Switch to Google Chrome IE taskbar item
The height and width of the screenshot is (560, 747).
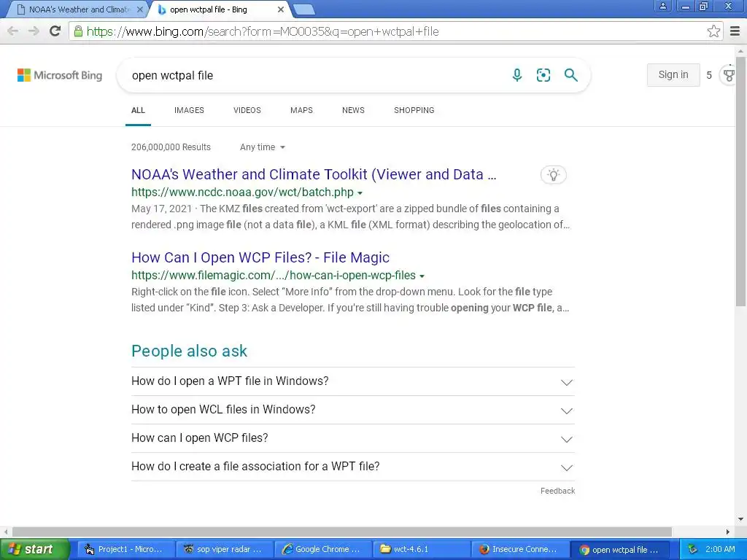click(323, 550)
